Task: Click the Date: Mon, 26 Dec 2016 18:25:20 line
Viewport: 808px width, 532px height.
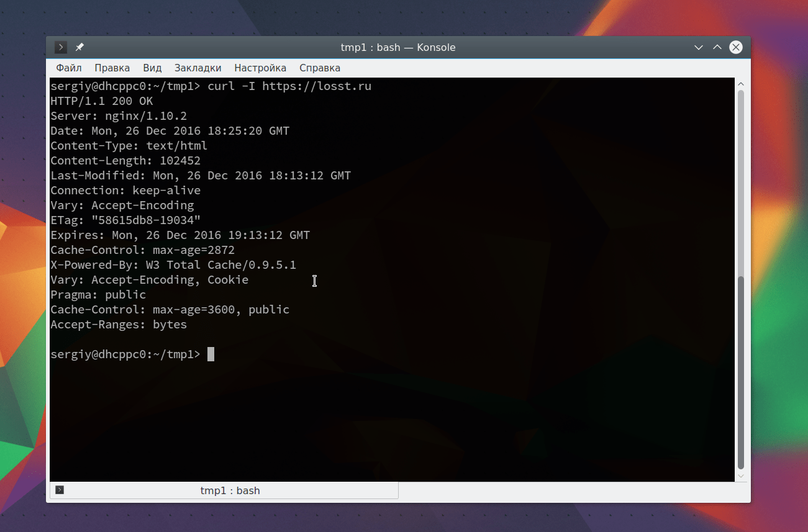Action: 170,131
